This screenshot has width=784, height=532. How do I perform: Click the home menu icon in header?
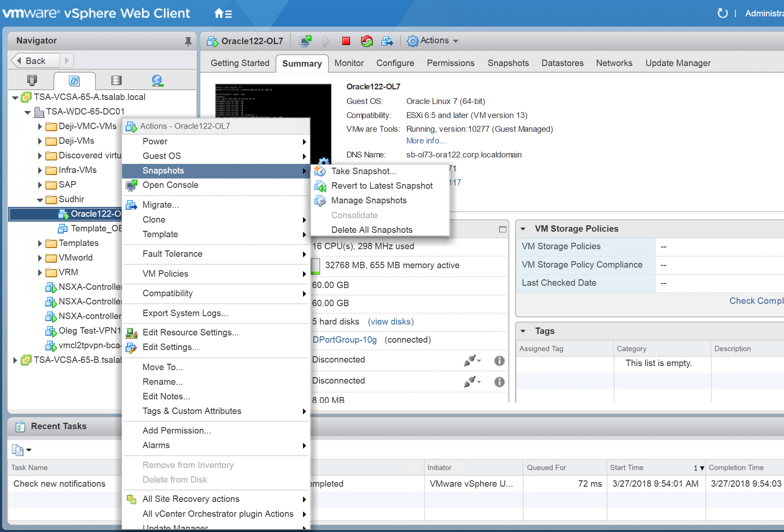tap(223, 13)
